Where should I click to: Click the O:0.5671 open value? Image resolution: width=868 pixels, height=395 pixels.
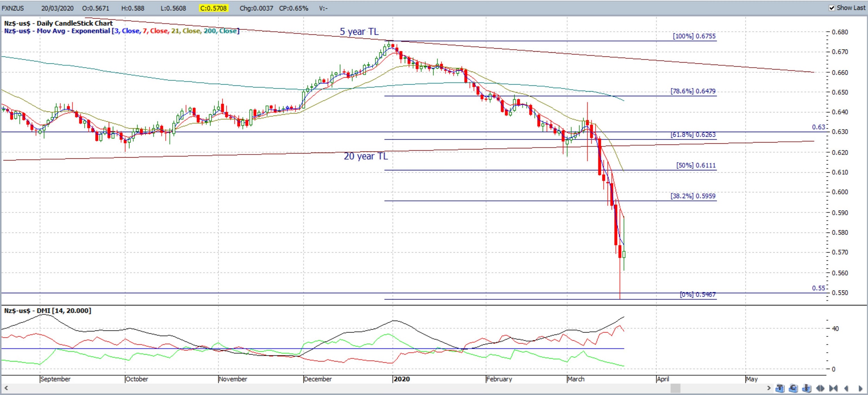coord(95,8)
